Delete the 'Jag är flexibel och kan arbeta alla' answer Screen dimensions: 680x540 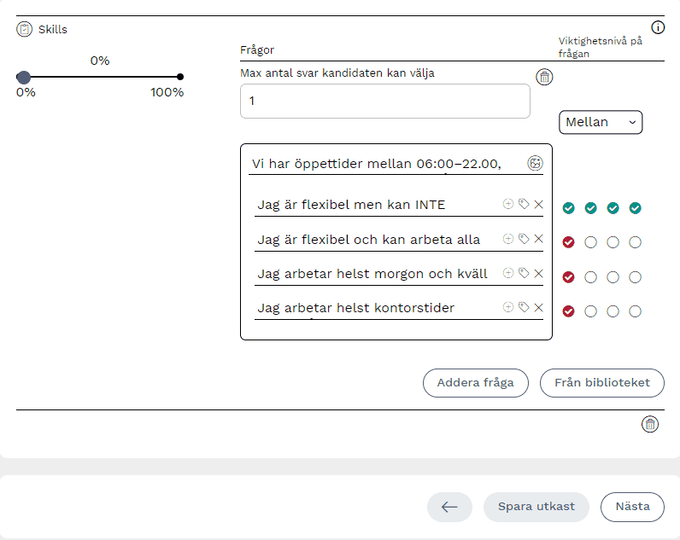[539, 239]
